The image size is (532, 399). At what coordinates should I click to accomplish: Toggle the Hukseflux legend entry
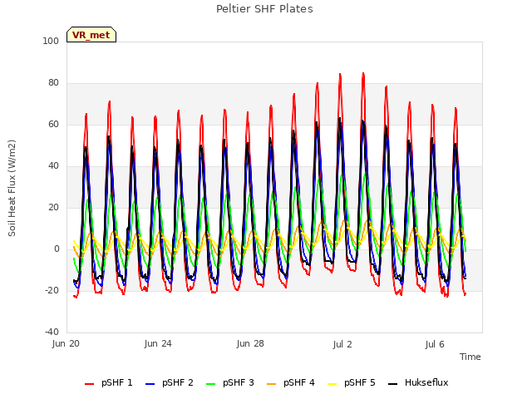point(418,382)
